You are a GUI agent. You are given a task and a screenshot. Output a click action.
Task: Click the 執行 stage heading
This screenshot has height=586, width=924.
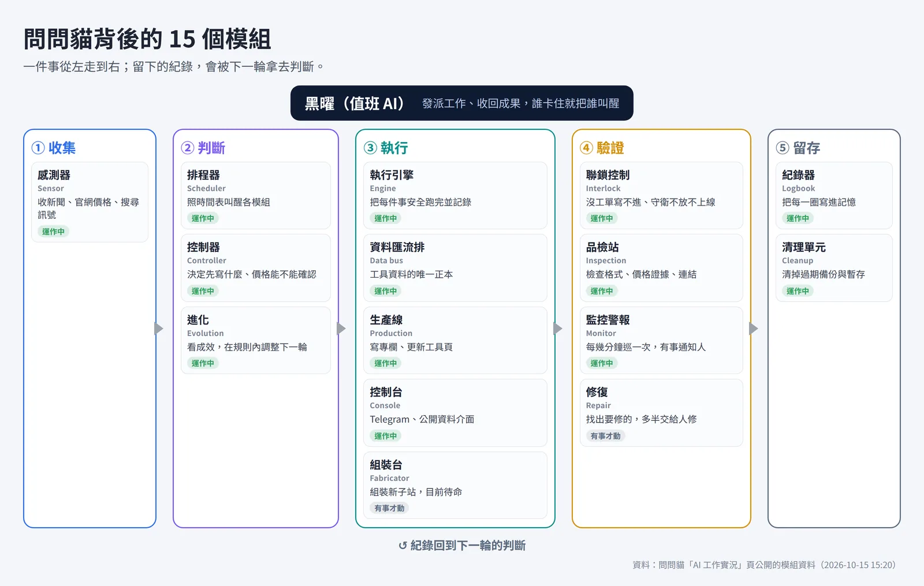click(394, 148)
